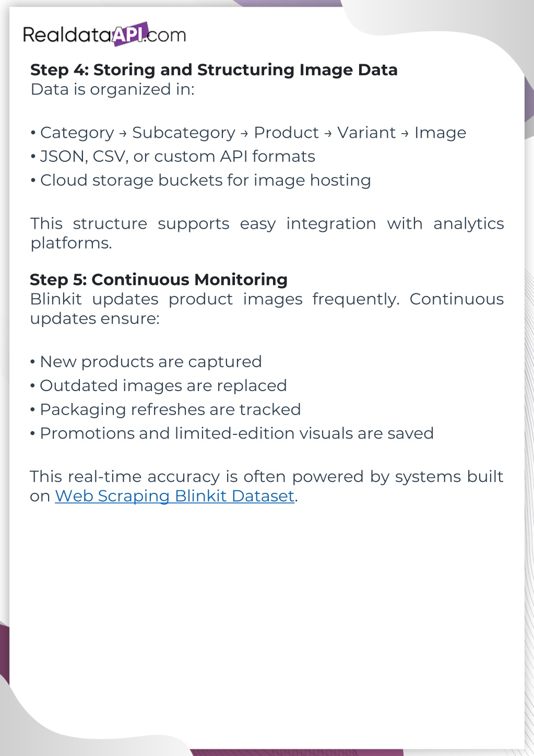534x756 pixels.
Task: Click the arrow between Subcategory and Product
Action: pos(244,134)
